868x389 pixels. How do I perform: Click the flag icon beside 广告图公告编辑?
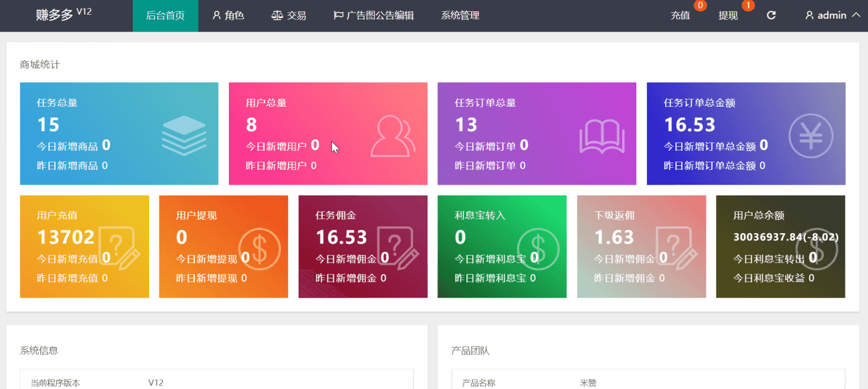tap(338, 16)
